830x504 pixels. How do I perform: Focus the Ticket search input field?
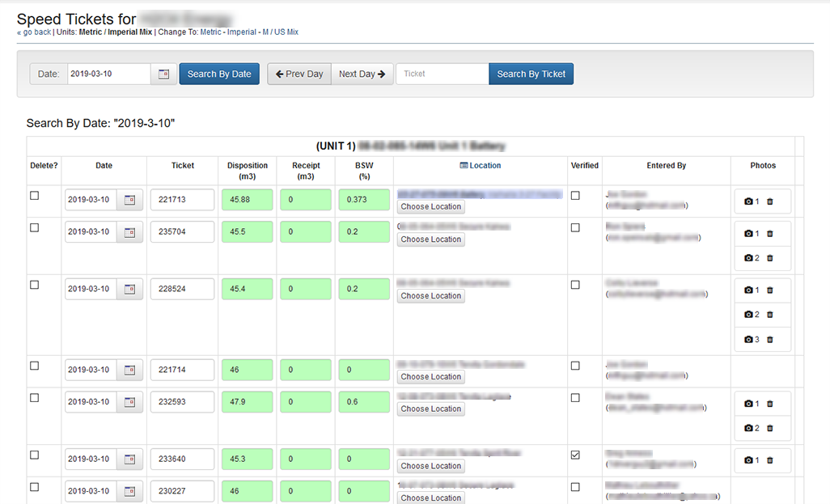(442, 74)
